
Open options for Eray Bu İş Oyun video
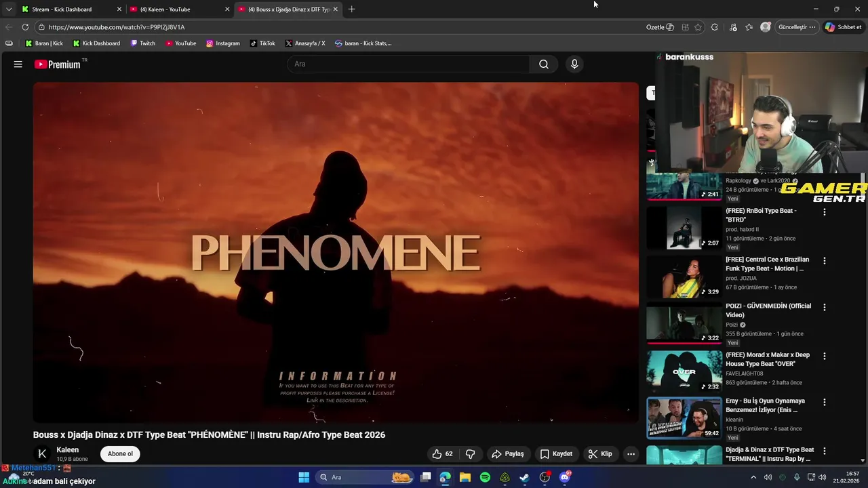coord(825,402)
